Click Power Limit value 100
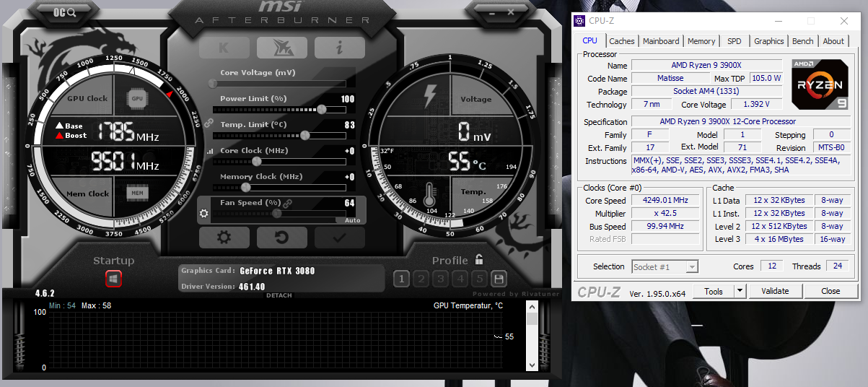Image resolution: width=868 pixels, height=387 pixels. pos(348,99)
